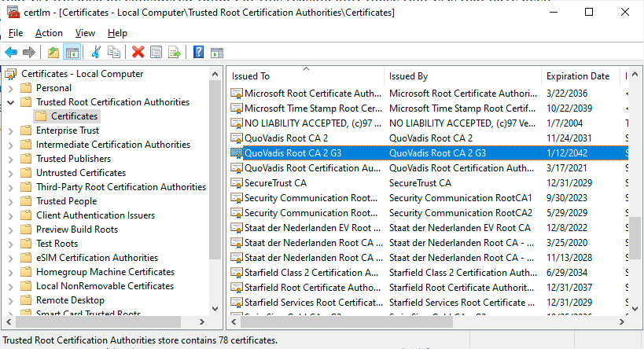Click the Export List toolbar icon
The image size is (644, 349).
click(x=175, y=52)
